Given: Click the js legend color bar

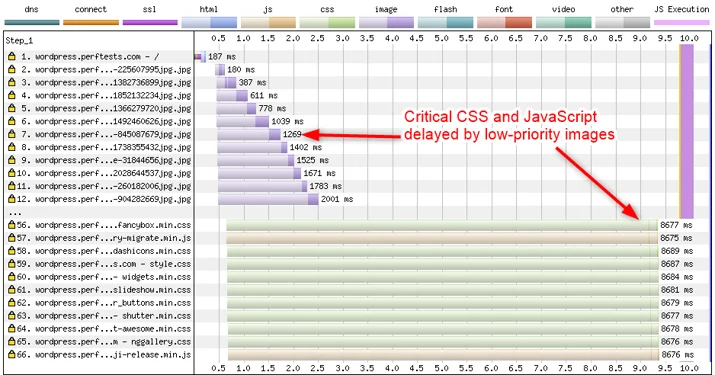Looking at the screenshot, I should click(x=268, y=22).
